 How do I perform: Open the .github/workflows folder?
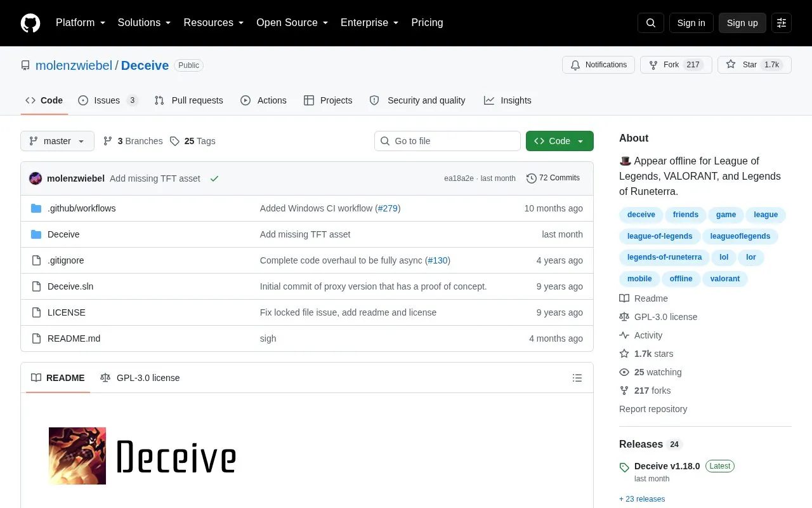coord(82,208)
